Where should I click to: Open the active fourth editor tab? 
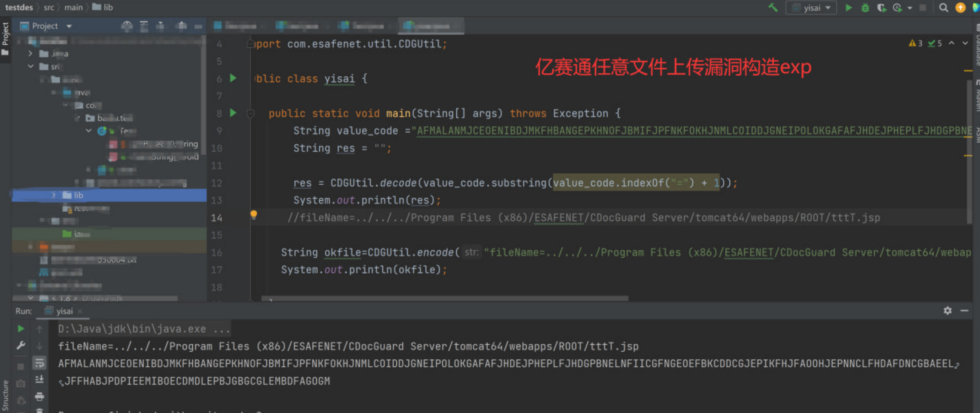click(431, 26)
